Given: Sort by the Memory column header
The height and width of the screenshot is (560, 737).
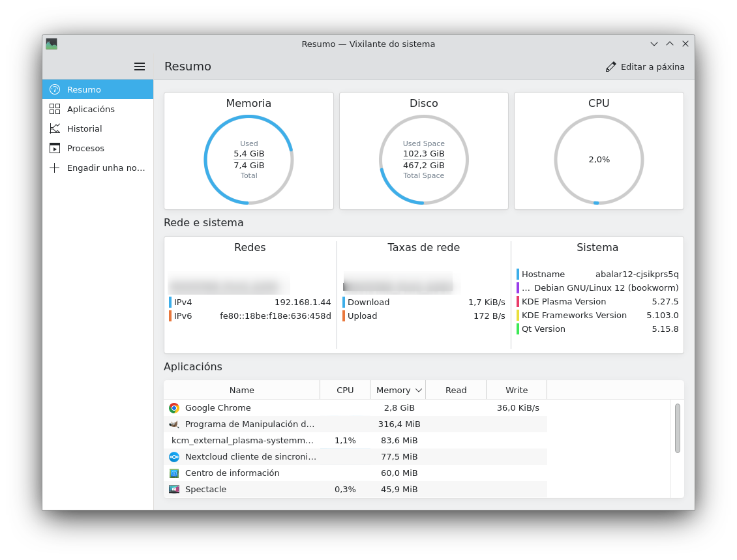Looking at the screenshot, I should pos(398,390).
